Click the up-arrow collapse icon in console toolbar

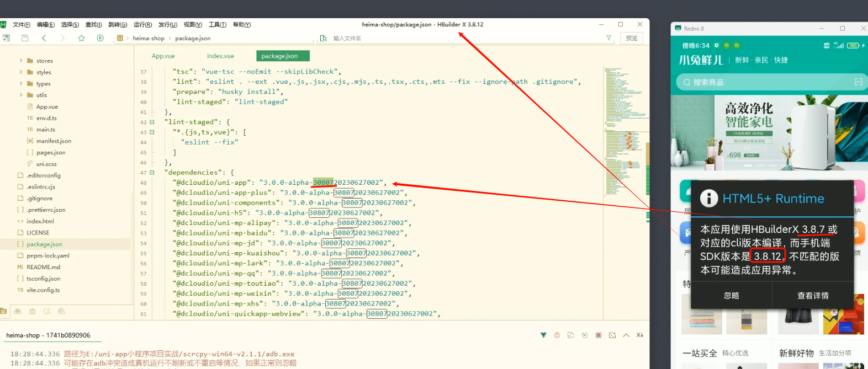pyautogui.click(x=626, y=335)
